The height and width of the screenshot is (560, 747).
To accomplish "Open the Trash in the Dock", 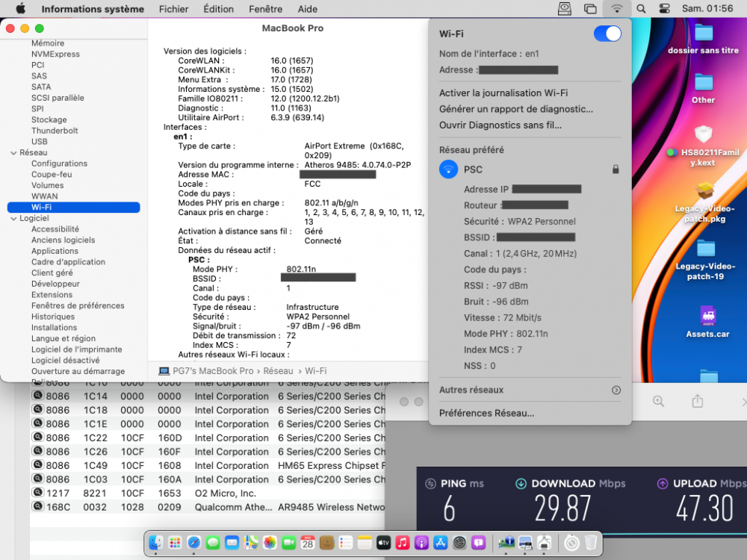I will pyautogui.click(x=591, y=542).
